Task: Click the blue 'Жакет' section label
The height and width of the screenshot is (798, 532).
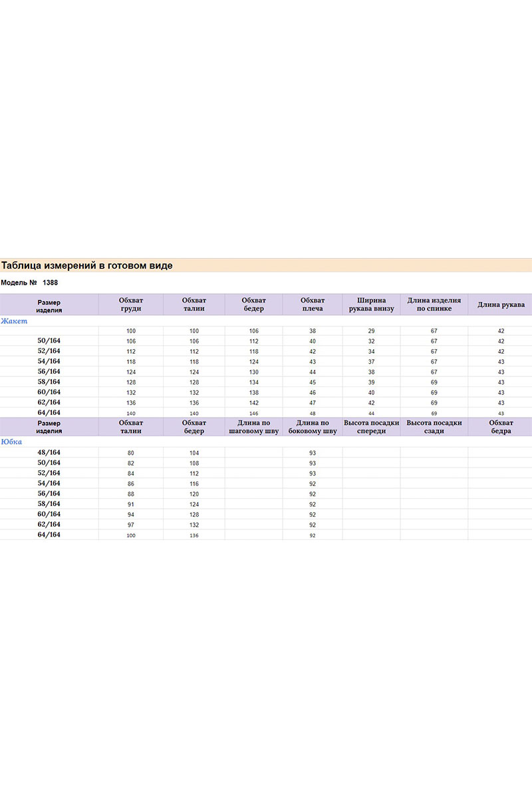Action: coord(13,321)
